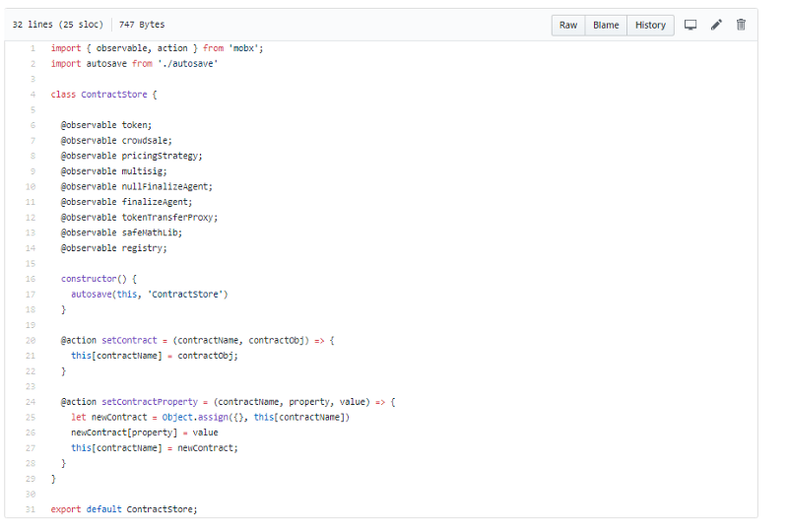
Task: Click the '@observable multisig;' line
Action: point(113,171)
